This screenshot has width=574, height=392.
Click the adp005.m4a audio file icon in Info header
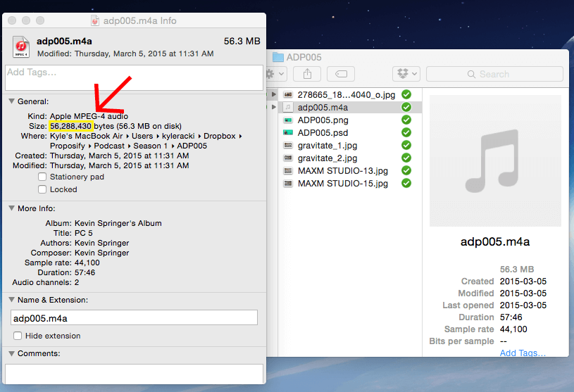click(21, 46)
